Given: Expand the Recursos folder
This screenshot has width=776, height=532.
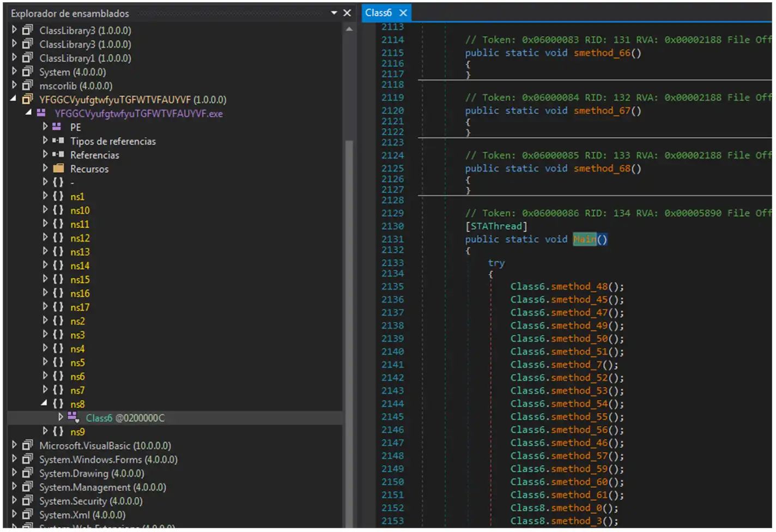Looking at the screenshot, I should [x=45, y=168].
